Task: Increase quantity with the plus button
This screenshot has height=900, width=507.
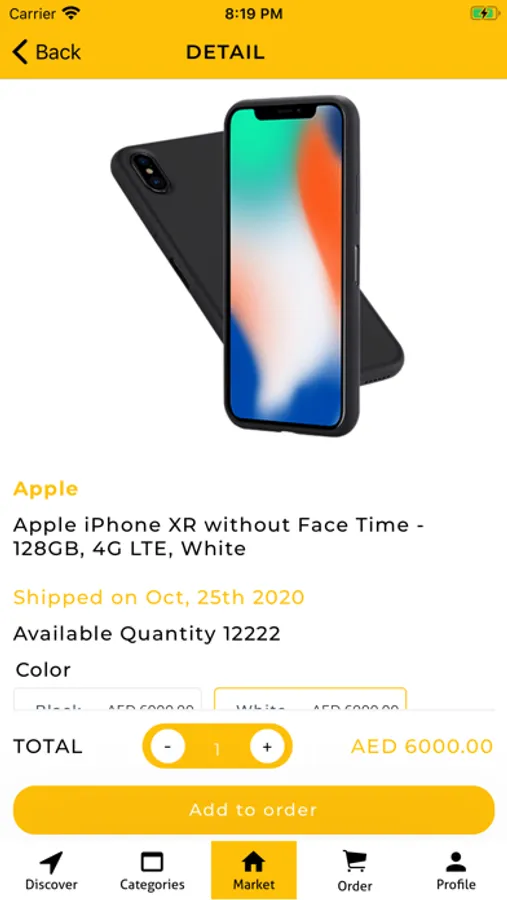Action: 267,747
